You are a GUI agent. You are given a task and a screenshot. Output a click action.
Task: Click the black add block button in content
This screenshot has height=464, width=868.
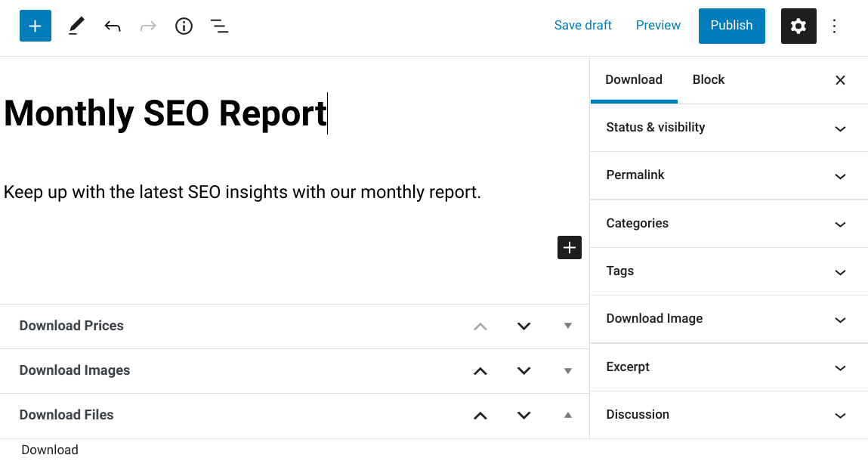(x=569, y=247)
